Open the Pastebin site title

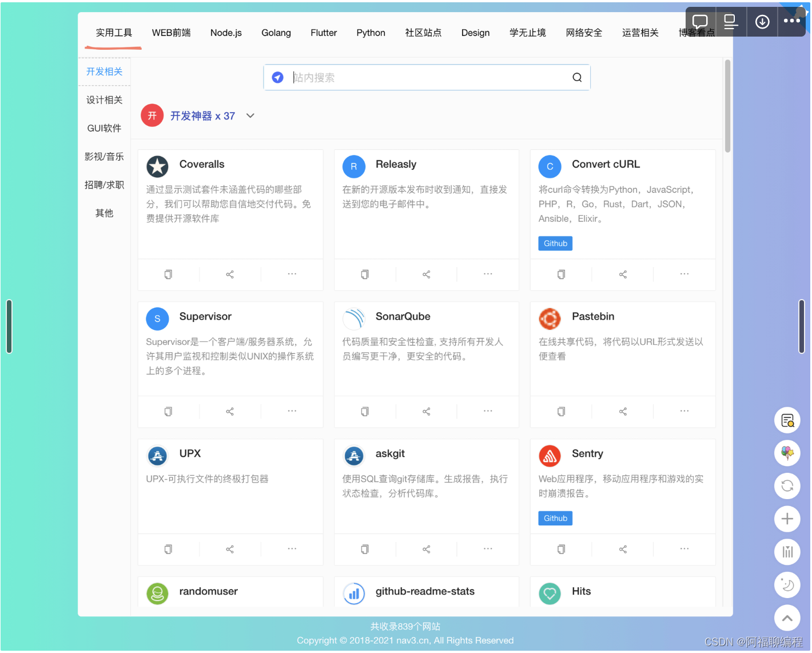(594, 317)
